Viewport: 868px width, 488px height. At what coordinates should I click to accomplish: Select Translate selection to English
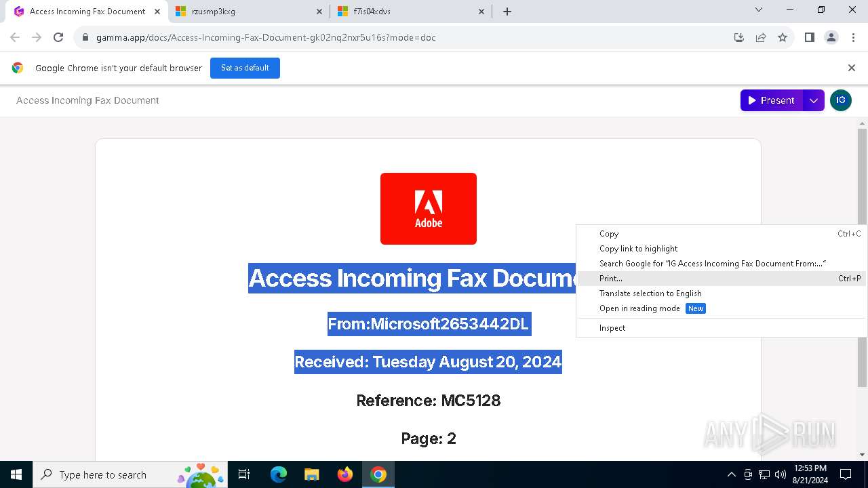722,293
